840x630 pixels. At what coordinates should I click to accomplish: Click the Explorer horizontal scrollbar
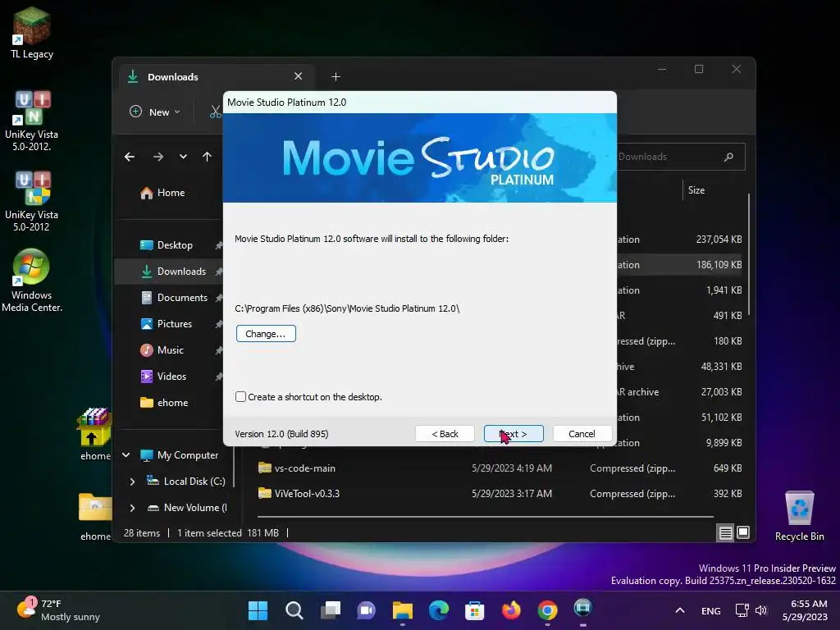[x=486, y=517]
